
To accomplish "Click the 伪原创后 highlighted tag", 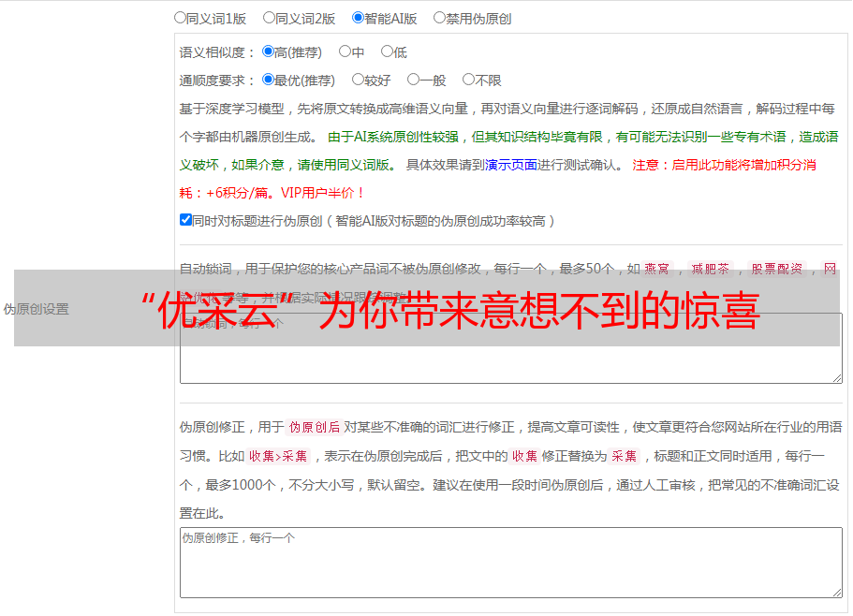I will tap(315, 427).
